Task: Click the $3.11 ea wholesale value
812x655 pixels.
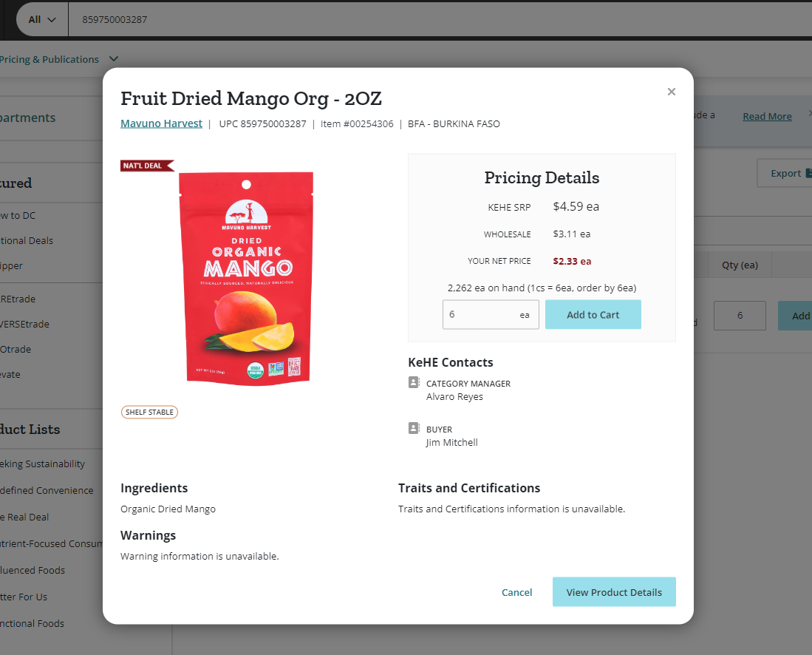Action: (572, 234)
